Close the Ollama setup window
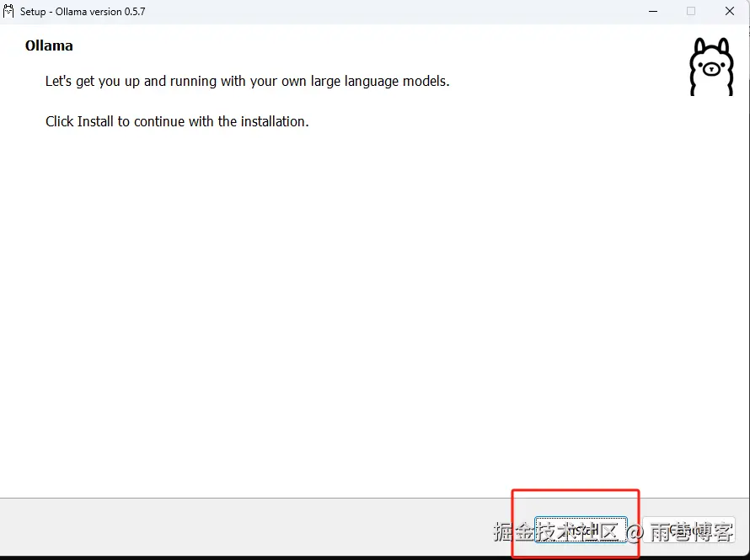 click(x=730, y=11)
